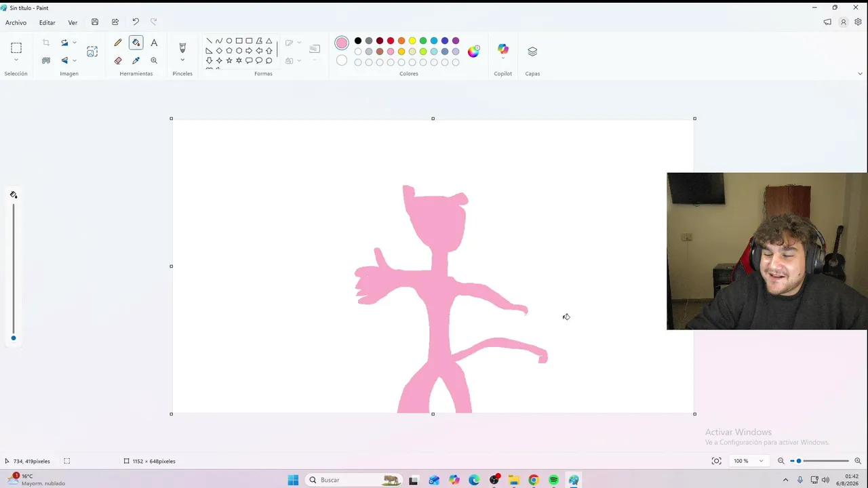Expand the Brushes dropdown arrow

182,60
